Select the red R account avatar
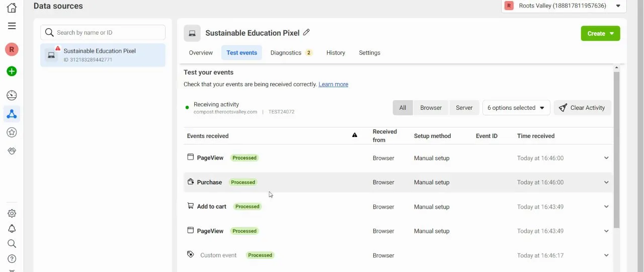This screenshot has height=272, width=644. (x=12, y=49)
